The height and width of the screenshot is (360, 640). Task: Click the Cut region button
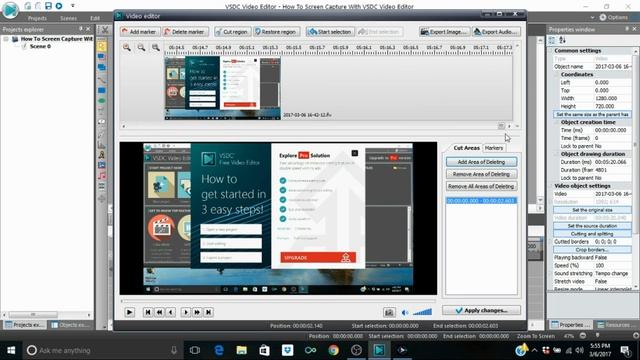(x=232, y=31)
